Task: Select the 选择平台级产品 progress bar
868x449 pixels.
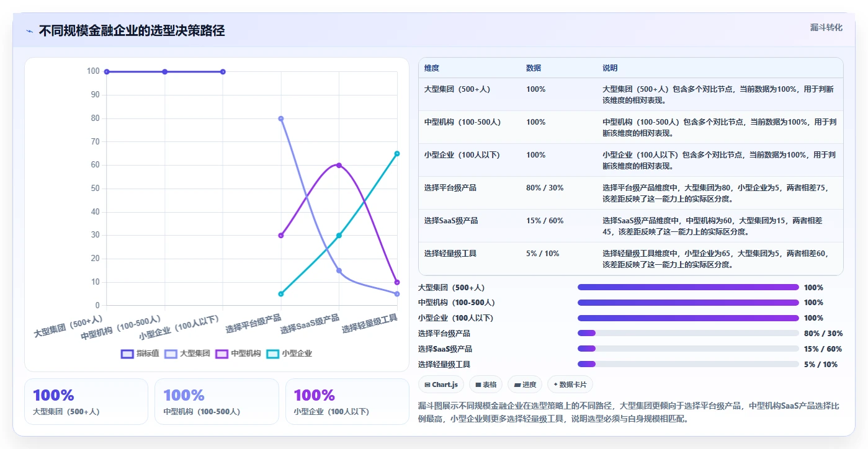Action: (x=688, y=333)
